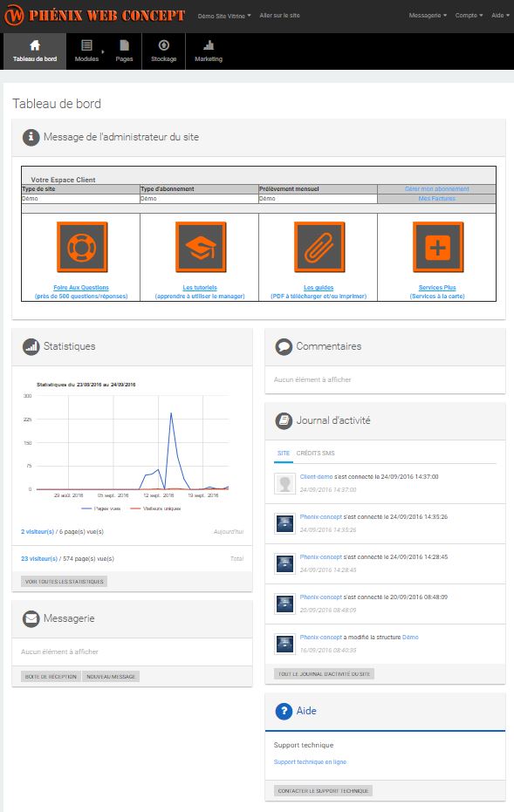This screenshot has width=514, height=812.
Task: Click the Visiteurs uniques chart legend
Action: pyautogui.click(x=155, y=508)
